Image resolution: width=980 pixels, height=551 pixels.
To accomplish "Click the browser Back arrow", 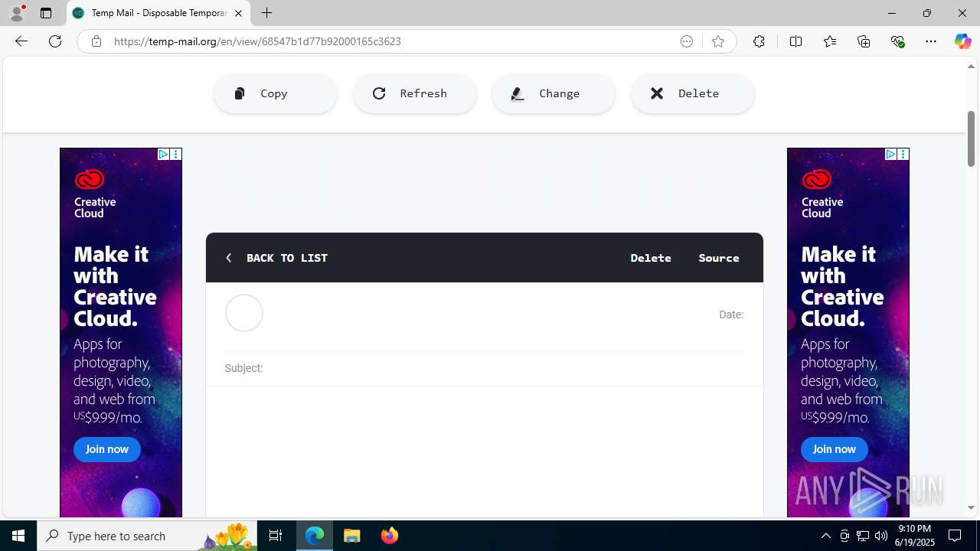I will (x=21, y=41).
